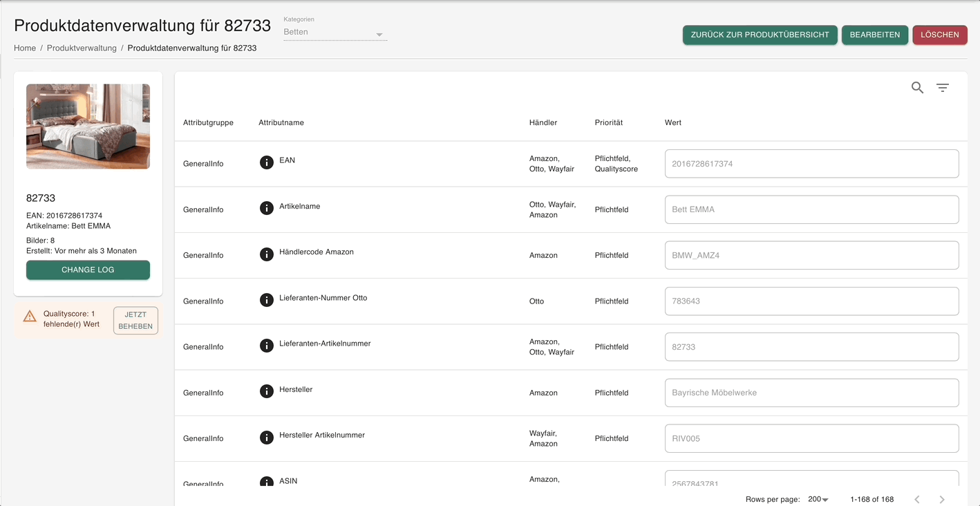Viewport: 980px width, 506px height.
Task: Click the bed product image thumbnail
Action: pos(88,126)
